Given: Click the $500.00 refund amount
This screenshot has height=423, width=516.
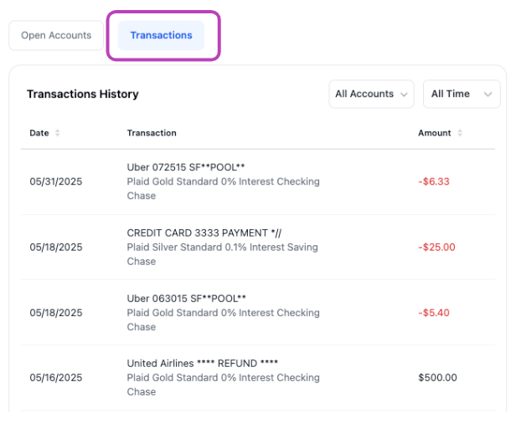Looking at the screenshot, I should tap(438, 378).
